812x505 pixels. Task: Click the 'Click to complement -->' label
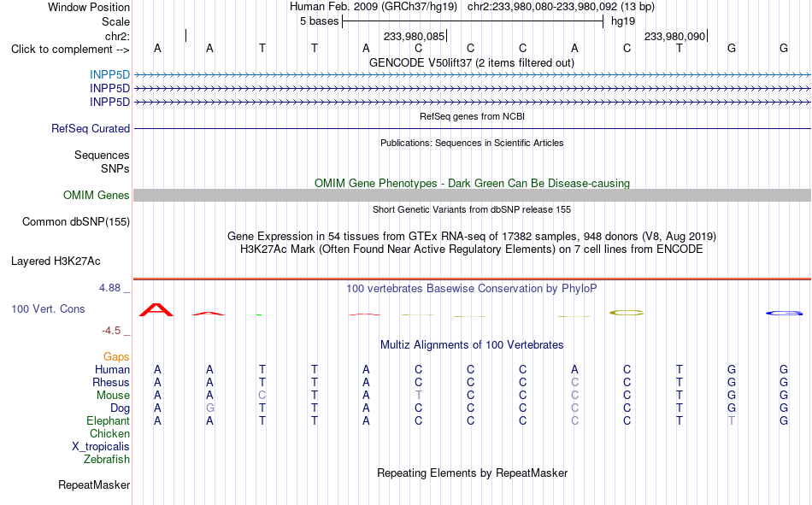point(70,50)
